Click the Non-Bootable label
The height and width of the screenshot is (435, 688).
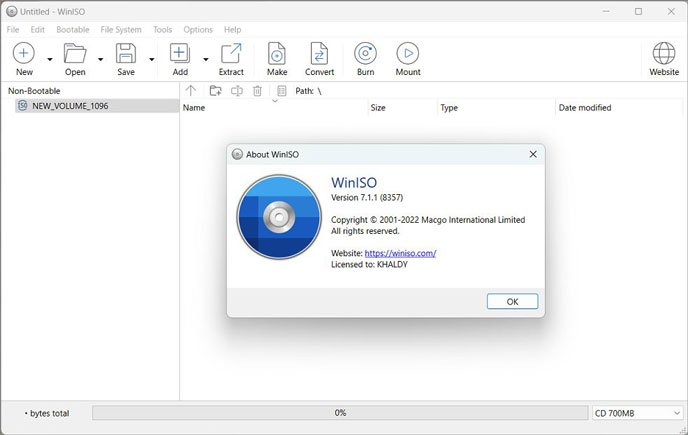34,91
